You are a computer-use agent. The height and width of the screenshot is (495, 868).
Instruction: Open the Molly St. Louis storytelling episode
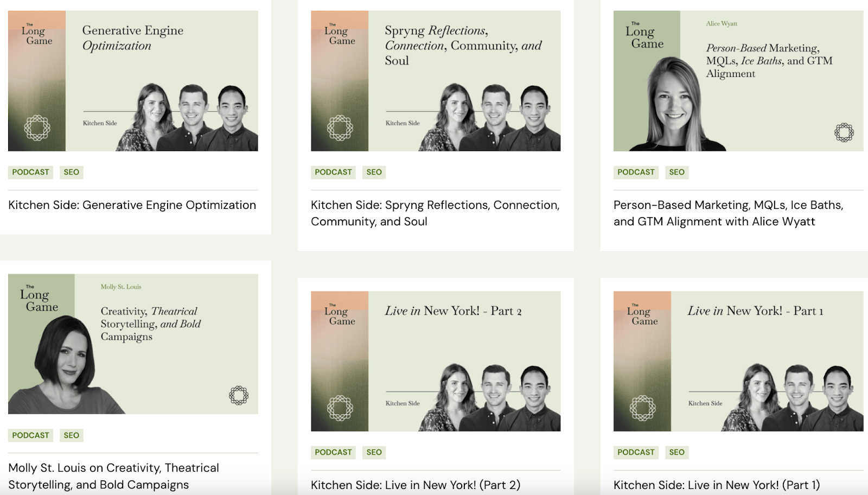click(114, 475)
